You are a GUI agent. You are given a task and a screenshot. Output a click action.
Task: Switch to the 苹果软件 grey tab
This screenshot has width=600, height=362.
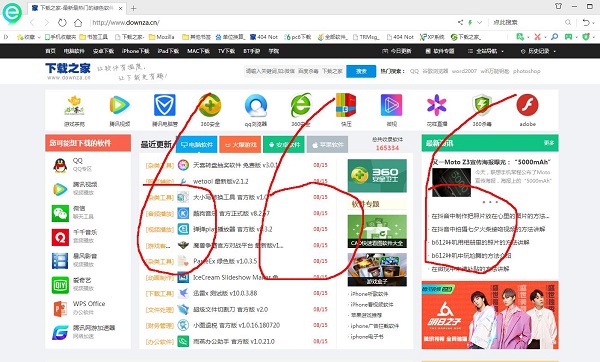pos(328,145)
